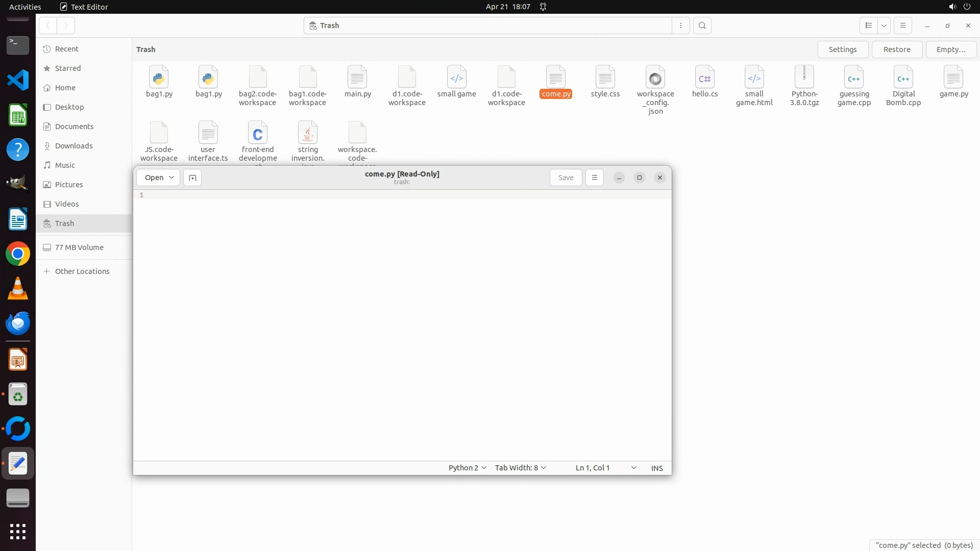
Task: Expand the Tab Width: 8 dropdown
Action: click(x=520, y=468)
